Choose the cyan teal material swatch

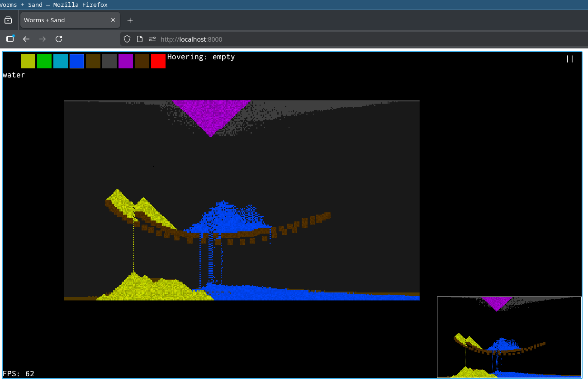coord(61,61)
